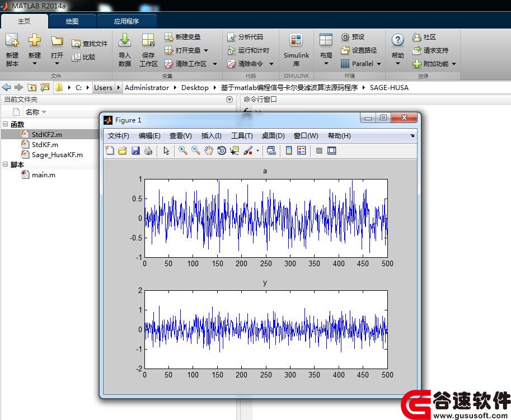The image size is (511, 420).
Task: Go back in folder history
Action: coord(6,87)
